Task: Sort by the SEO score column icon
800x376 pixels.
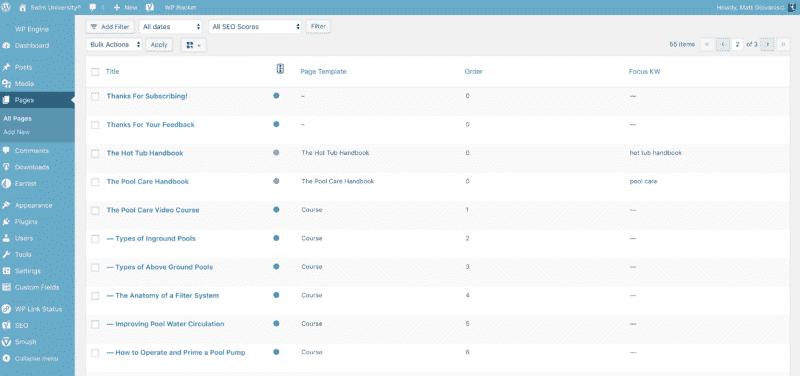Action: point(280,69)
